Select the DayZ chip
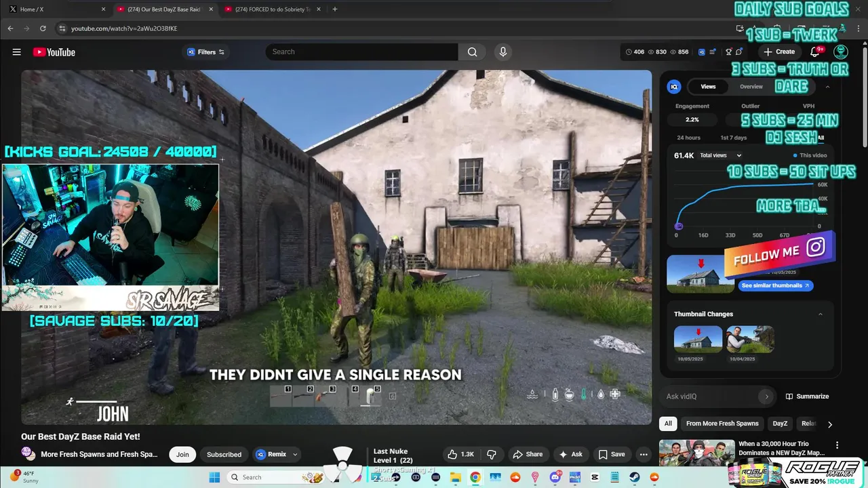Image resolution: width=868 pixels, height=488 pixels. [780, 424]
